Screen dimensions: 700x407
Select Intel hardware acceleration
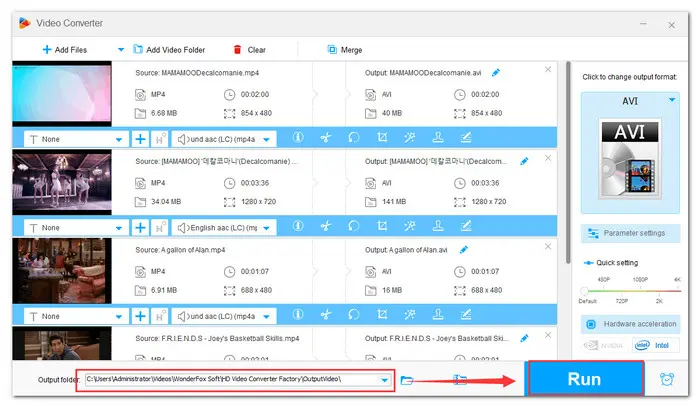tap(655, 345)
